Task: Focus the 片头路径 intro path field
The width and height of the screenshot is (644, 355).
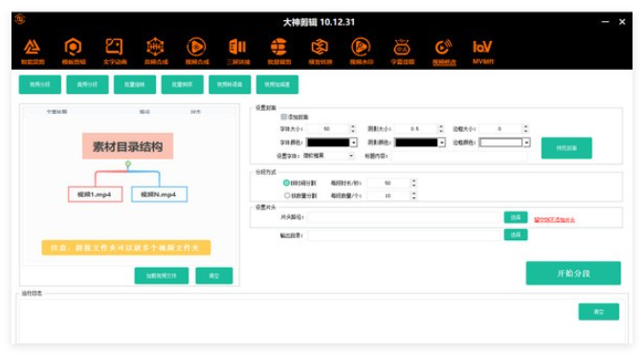Action: (x=404, y=217)
